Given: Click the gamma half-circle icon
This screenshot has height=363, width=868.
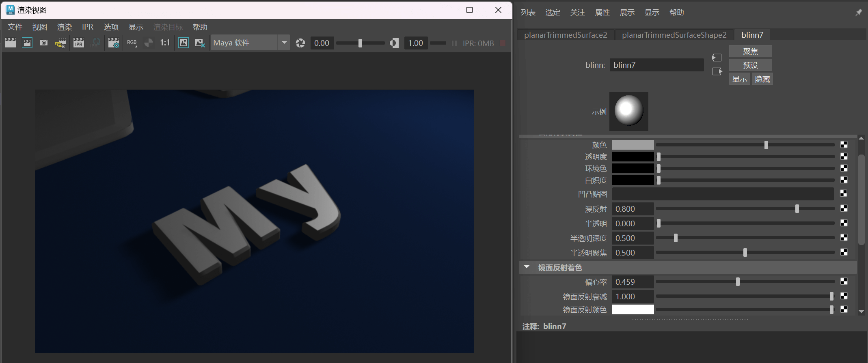Looking at the screenshot, I should coord(394,43).
